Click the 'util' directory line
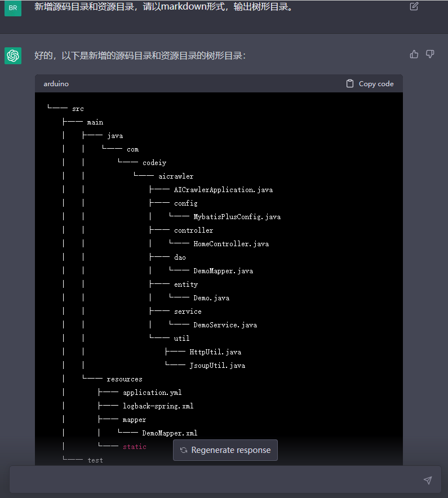 (182, 339)
